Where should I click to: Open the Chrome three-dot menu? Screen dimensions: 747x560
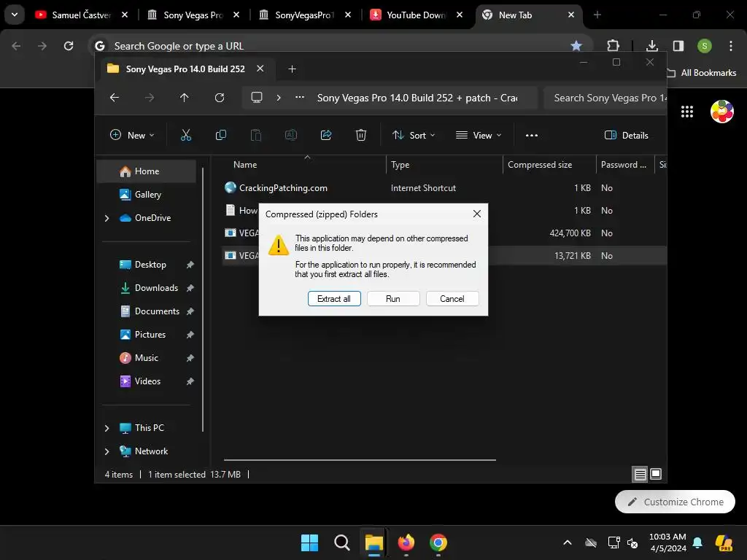pyautogui.click(x=731, y=46)
